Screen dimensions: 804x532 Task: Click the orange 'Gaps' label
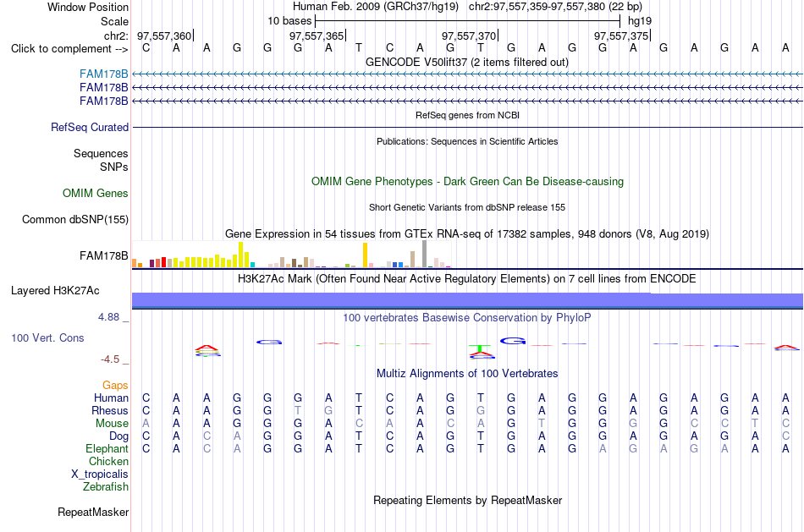point(115,386)
